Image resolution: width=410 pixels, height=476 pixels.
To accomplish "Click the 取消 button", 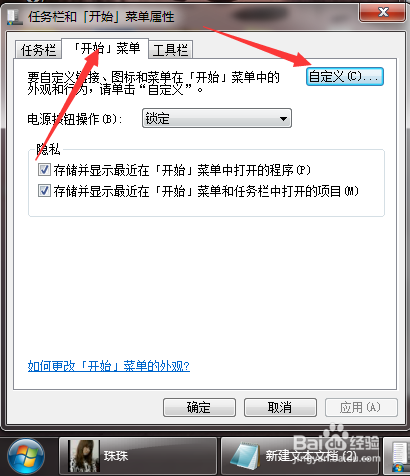I will pyautogui.click(x=280, y=407).
